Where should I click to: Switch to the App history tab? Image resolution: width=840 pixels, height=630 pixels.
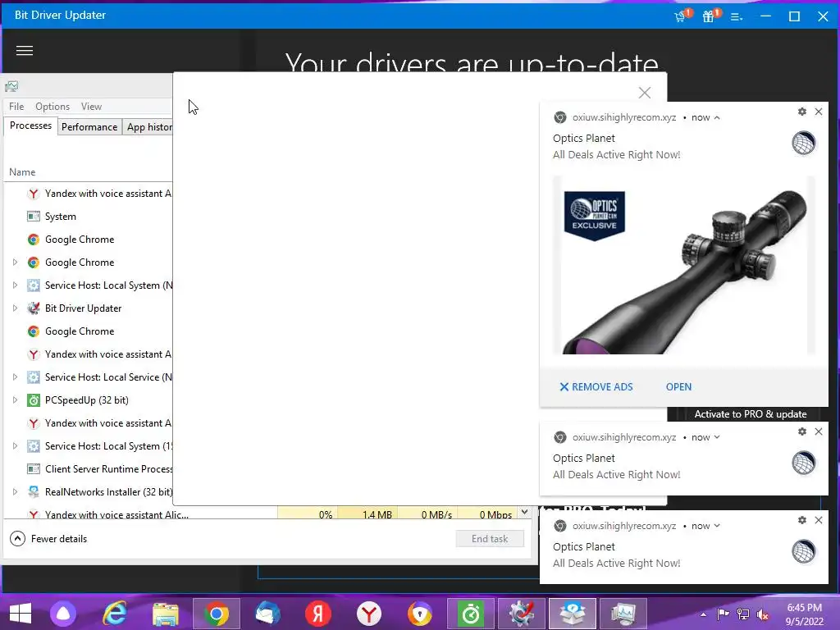point(148,127)
